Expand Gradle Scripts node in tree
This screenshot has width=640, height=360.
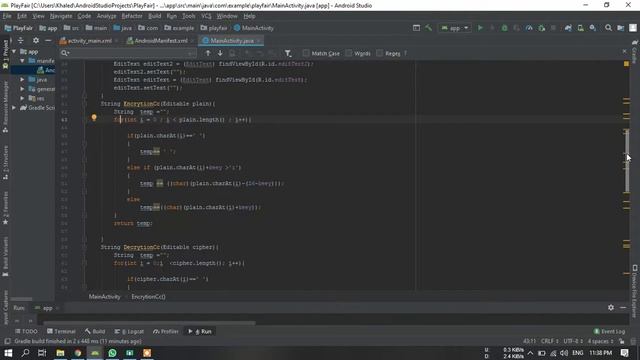(14, 108)
